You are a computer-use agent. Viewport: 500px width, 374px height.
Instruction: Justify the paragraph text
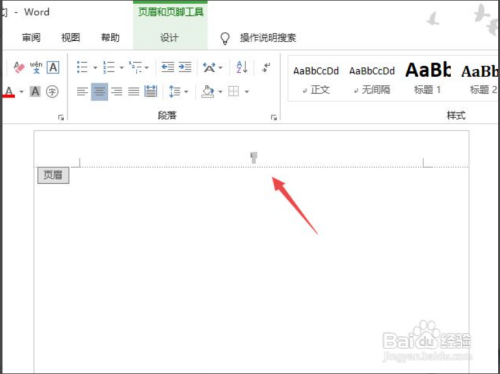click(x=134, y=91)
